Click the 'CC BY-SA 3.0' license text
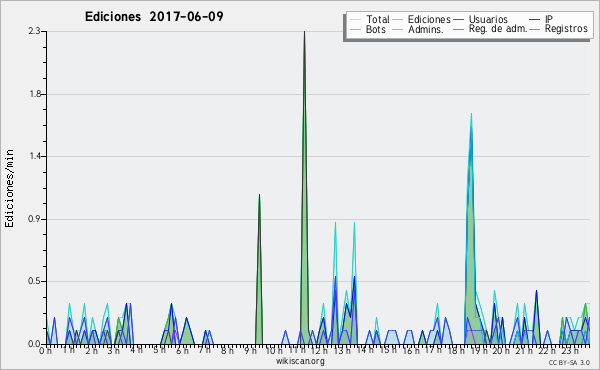 tap(569, 362)
